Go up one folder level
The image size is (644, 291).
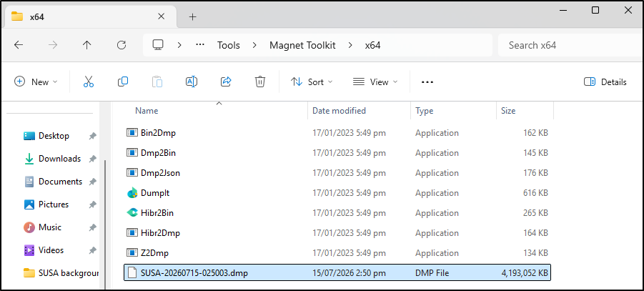click(86, 45)
